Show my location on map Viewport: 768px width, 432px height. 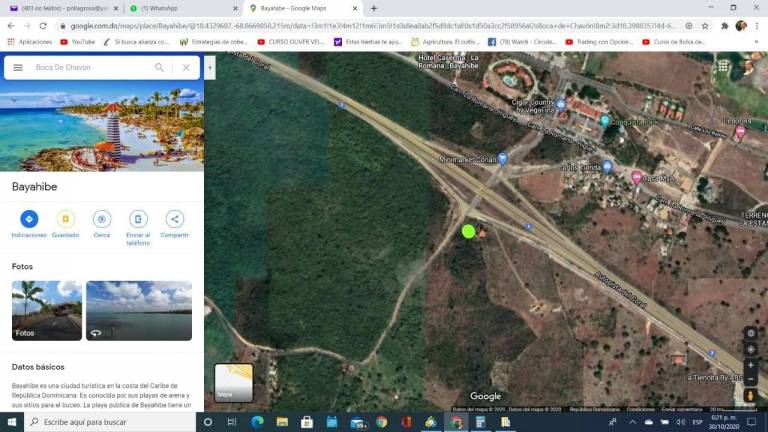click(x=751, y=349)
